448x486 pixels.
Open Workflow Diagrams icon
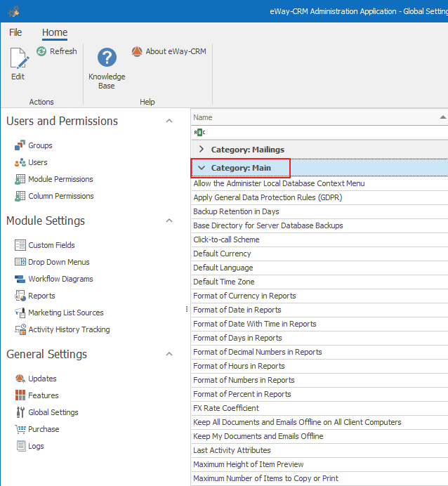pos(20,279)
